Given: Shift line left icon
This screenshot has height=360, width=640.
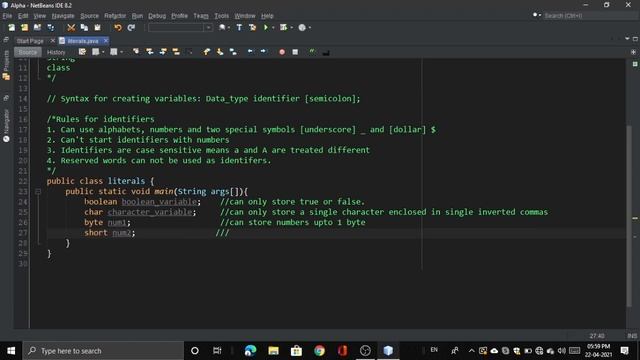Looking at the screenshot, I should coord(250,52).
